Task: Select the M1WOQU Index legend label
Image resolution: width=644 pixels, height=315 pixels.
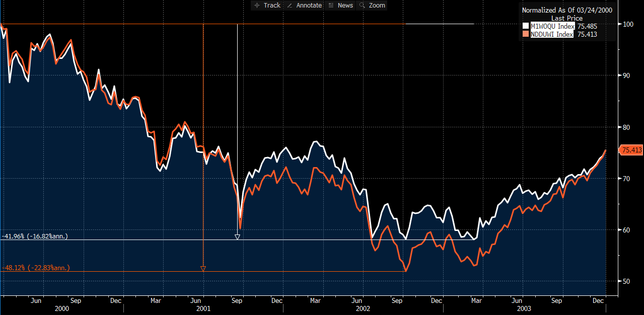Action: [552, 26]
